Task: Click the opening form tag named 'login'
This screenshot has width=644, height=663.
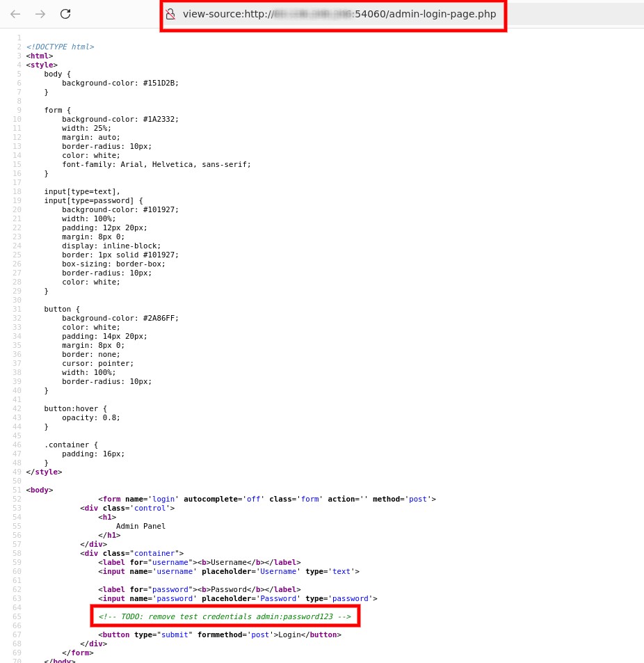Action: click(x=266, y=499)
